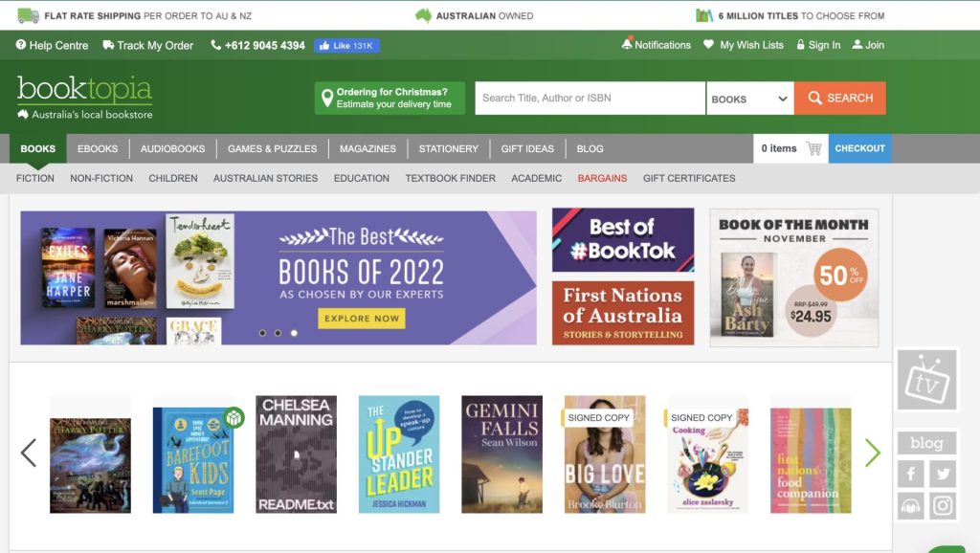Viewport: 980px width, 553px height.
Task: Click the Sign In link
Action: [824, 45]
